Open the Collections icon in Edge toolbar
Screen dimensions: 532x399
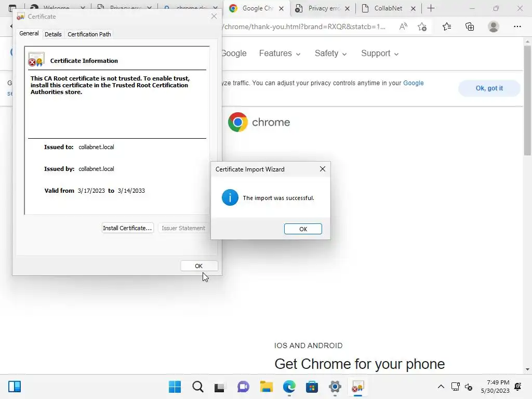(x=470, y=26)
